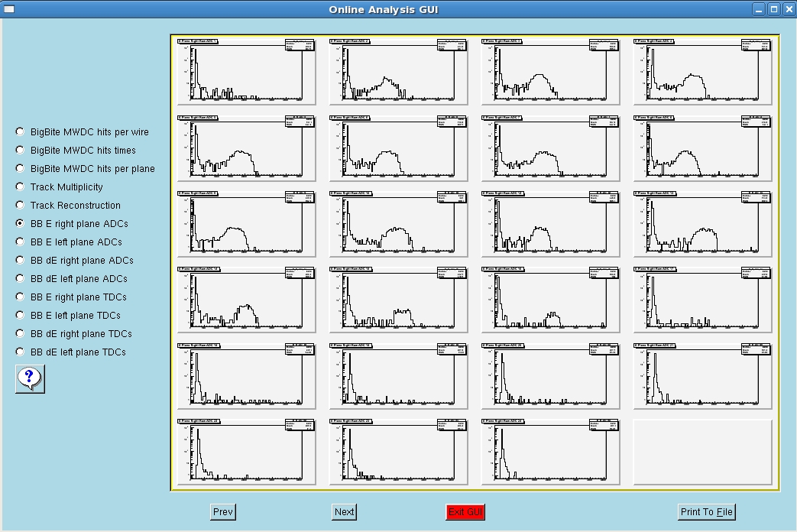The image size is (797, 532).
Task: Pick the Raw ADC 7 histogram
Action: (x=550, y=148)
